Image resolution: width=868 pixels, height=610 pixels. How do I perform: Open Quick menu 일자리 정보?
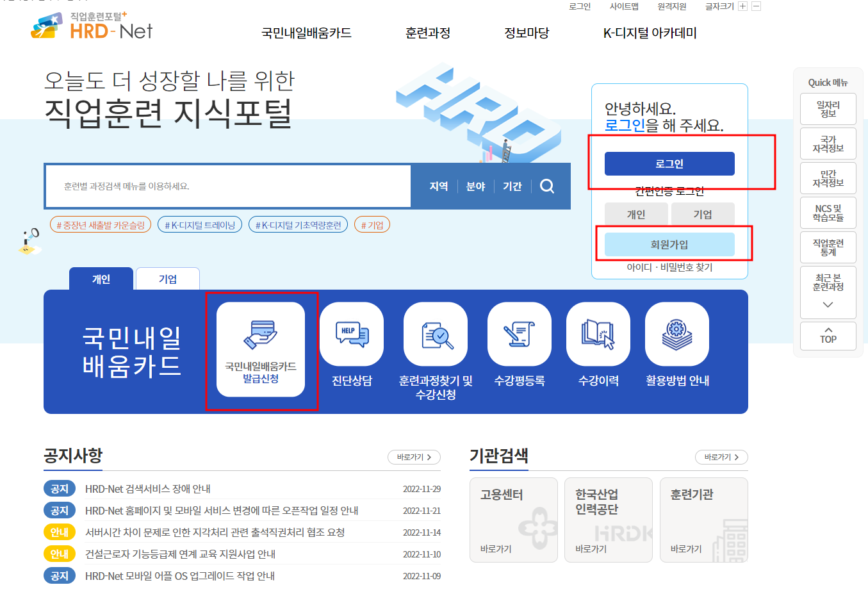[828, 109]
